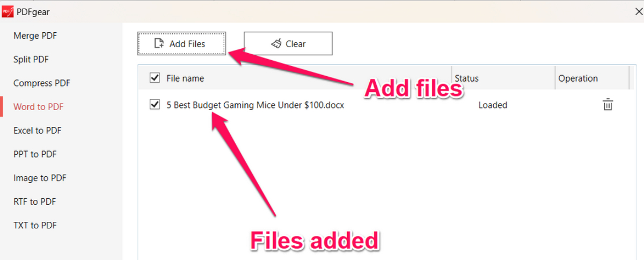Switch to Excel to PDF
The image size is (644, 260).
point(38,131)
